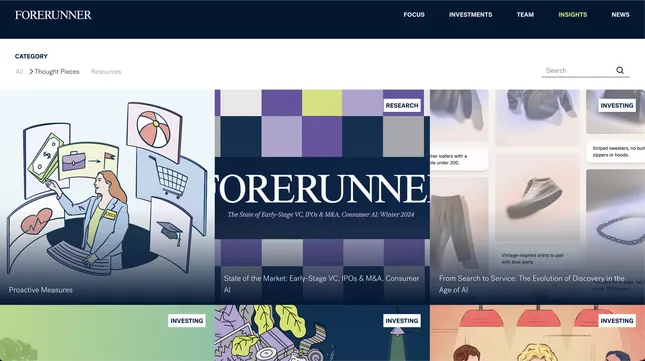Open the Investments menu item
This screenshot has width=645, height=361.
[x=470, y=14]
